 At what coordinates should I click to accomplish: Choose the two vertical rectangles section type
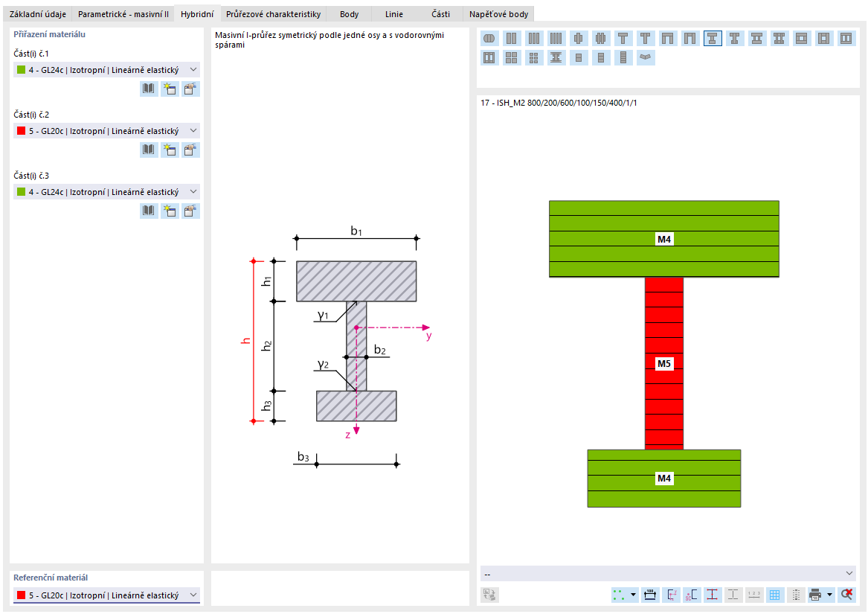512,38
